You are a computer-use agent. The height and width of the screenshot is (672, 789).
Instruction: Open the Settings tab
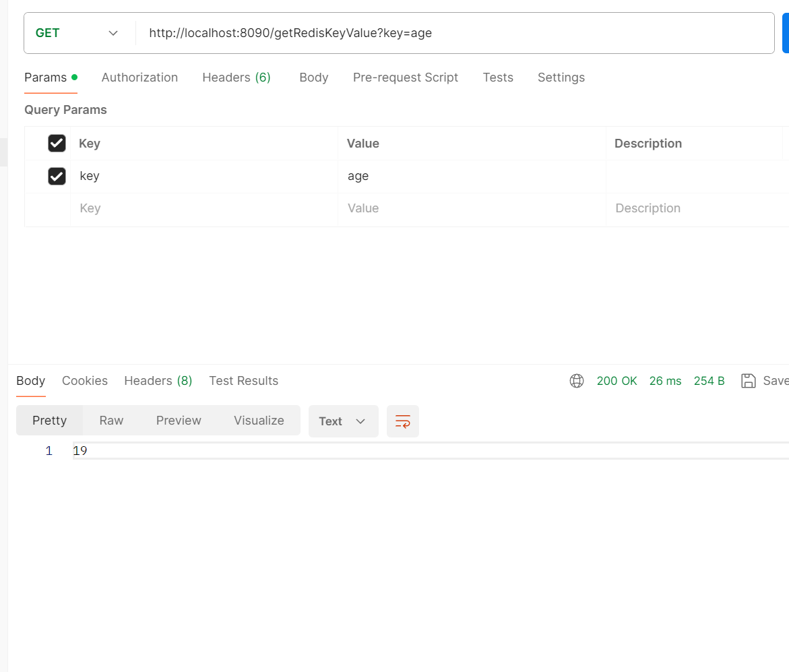click(x=561, y=78)
